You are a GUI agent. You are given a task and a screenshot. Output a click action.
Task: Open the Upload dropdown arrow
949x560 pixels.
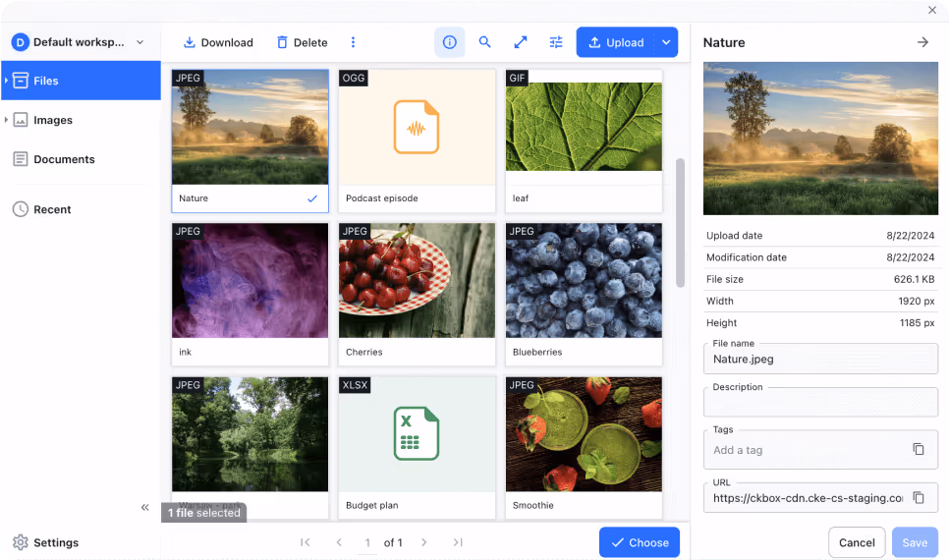666,42
